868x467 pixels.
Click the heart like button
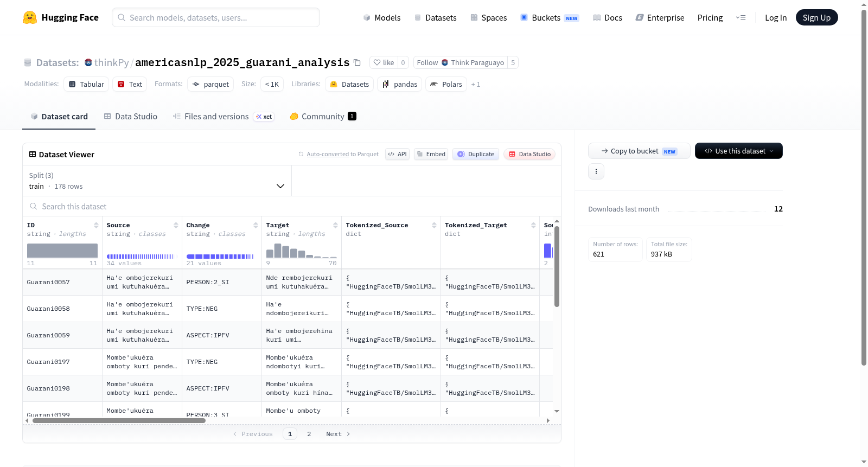(384, 62)
